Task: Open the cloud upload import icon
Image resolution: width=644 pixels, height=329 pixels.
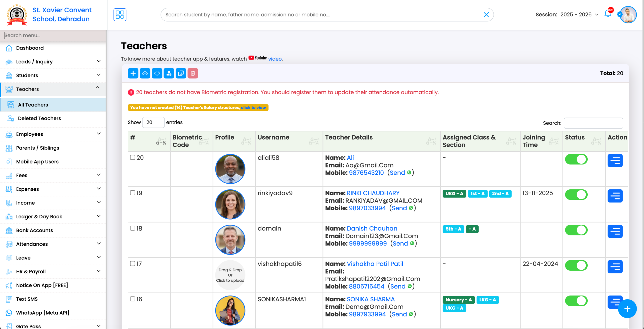Action: click(145, 73)
